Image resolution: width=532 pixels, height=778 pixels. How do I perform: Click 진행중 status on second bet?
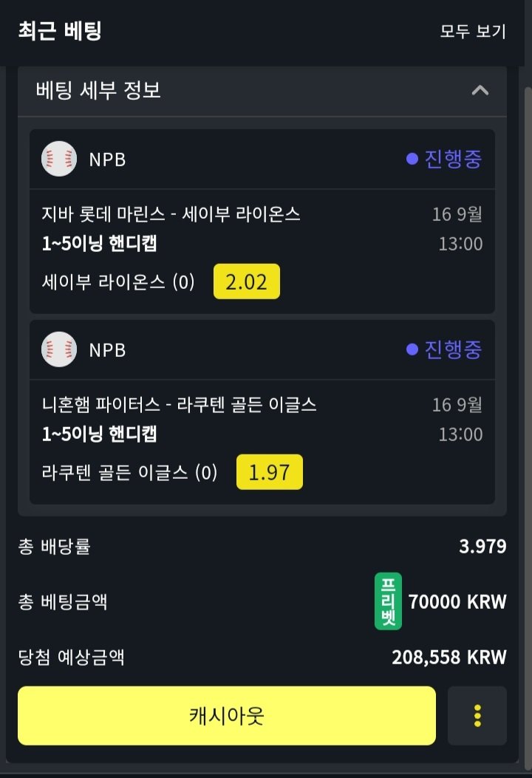tap(453, 349)
